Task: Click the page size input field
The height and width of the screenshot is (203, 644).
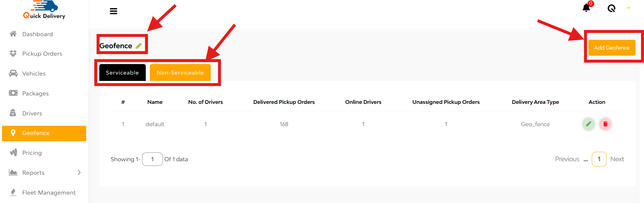Action: pos(152,159)
